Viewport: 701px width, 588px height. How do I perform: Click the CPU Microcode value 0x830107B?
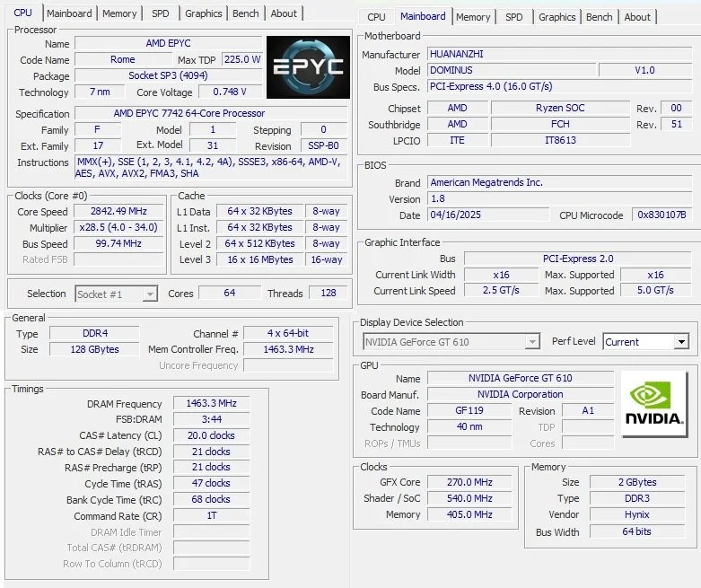pos(662,215)
